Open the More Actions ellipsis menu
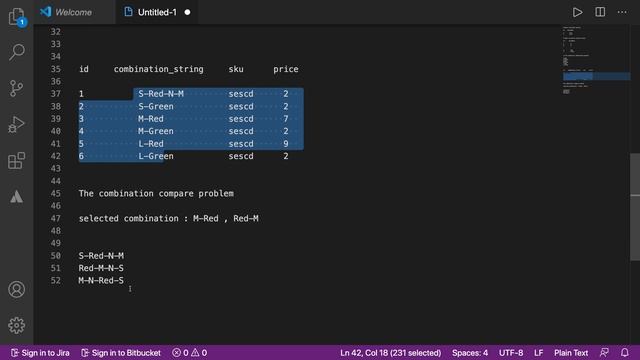640x360 pixels. point(622,12)
